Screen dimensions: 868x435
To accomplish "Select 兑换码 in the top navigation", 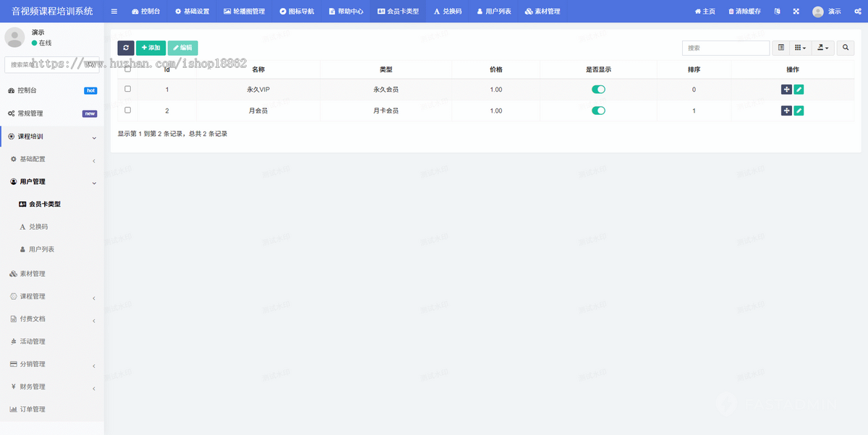I will [448, 11].
